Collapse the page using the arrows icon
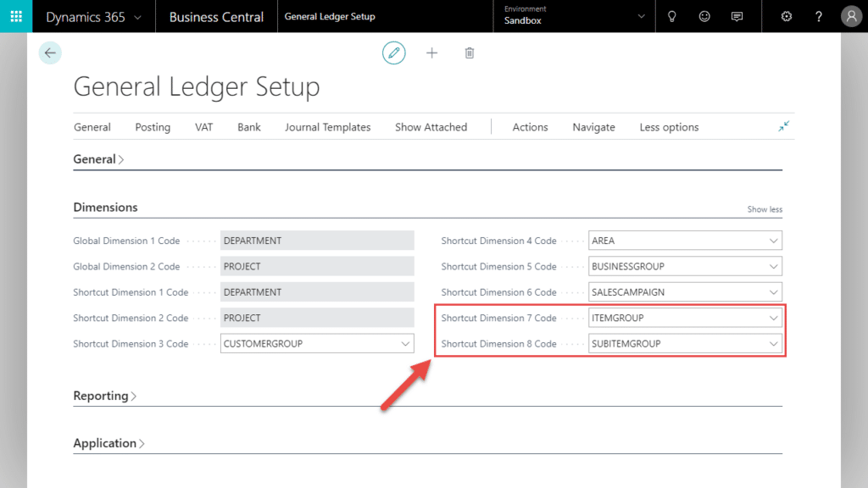This screenshot has width=868, height=488. pyautogui.click(x=783, y=125)
